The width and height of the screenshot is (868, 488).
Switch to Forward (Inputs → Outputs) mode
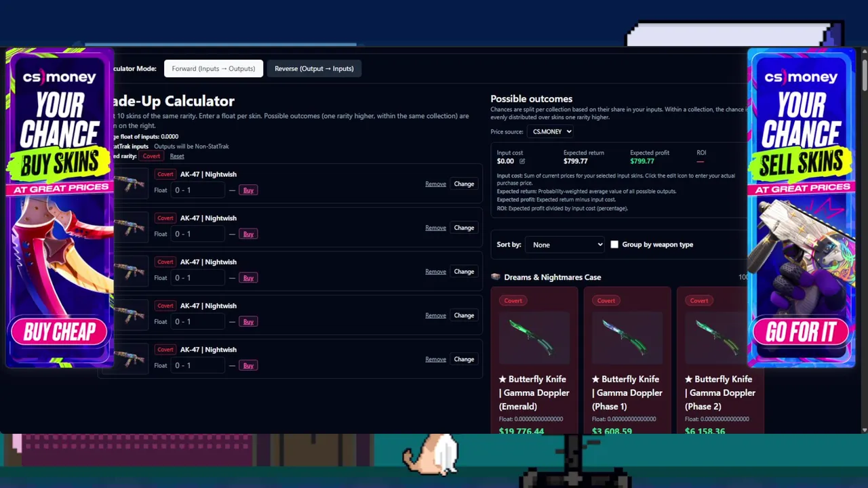click(213, 68)
